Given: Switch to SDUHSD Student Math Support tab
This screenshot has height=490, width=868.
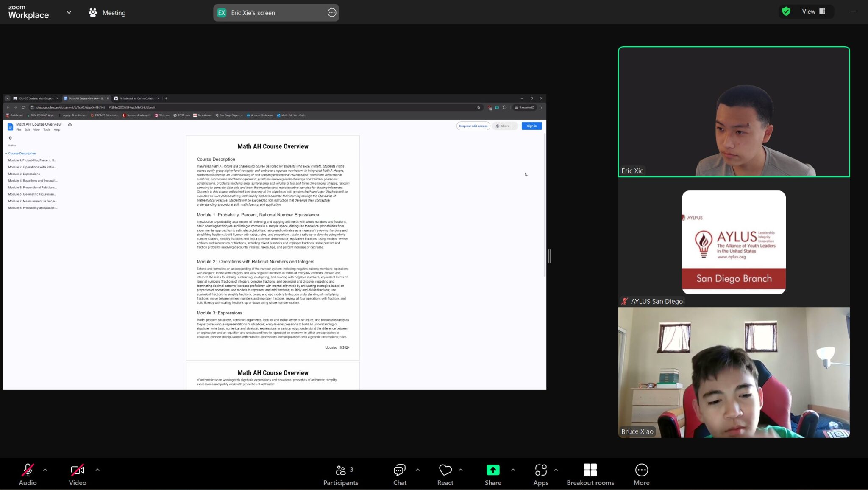Looking at the screenshot, I should 36,98.
